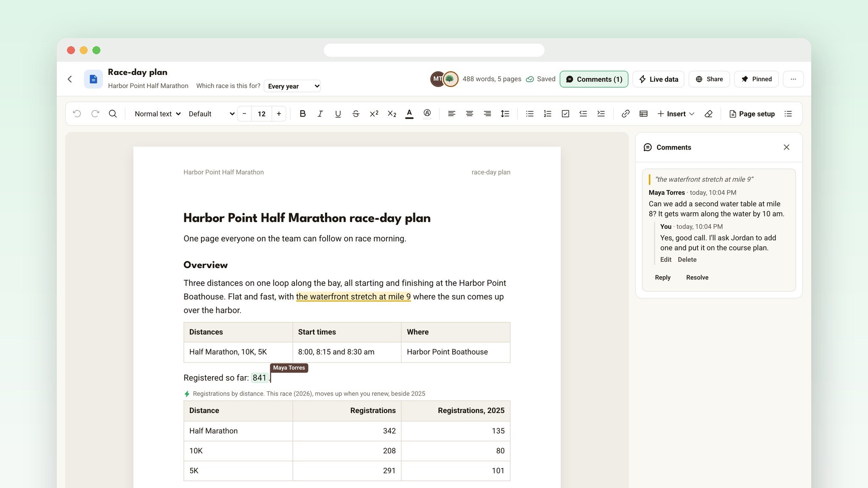
Task: Open the highlight color picker
Action: (x=427, y=114)
